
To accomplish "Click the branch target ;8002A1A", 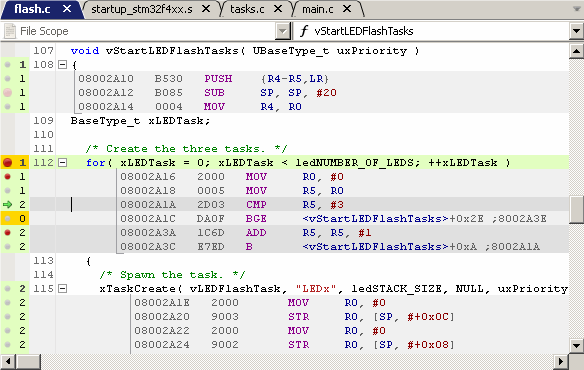I will 512,247.
